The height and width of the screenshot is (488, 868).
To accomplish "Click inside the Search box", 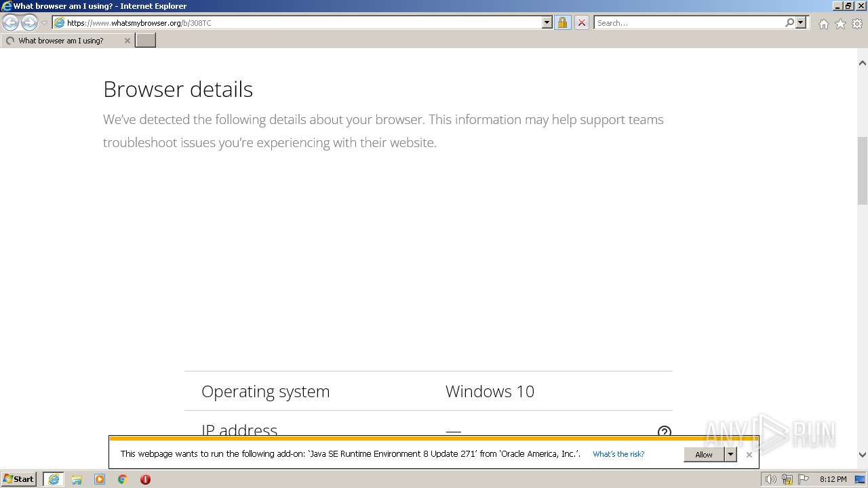I will [x=689, y=22].
